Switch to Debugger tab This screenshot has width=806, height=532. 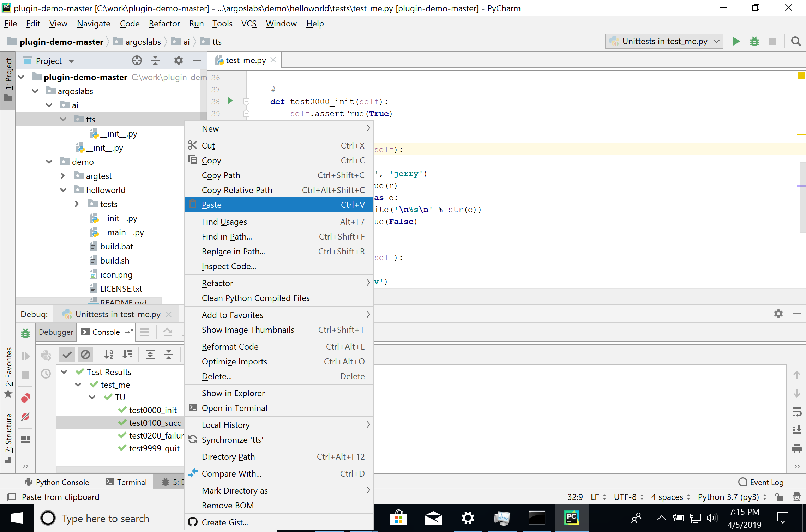click(x=56, y=332)
